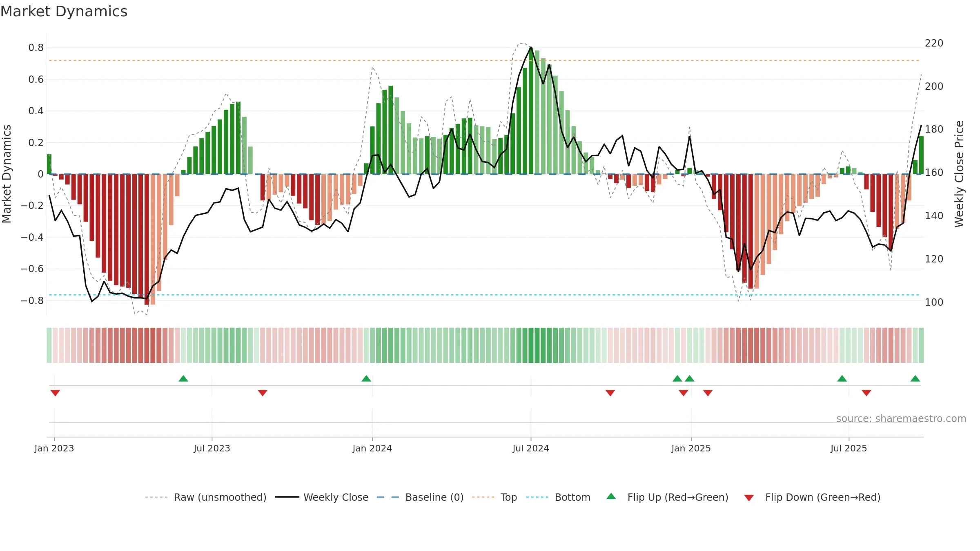
Task: Click the 100 right axis price tick
Action: (934, 302)
